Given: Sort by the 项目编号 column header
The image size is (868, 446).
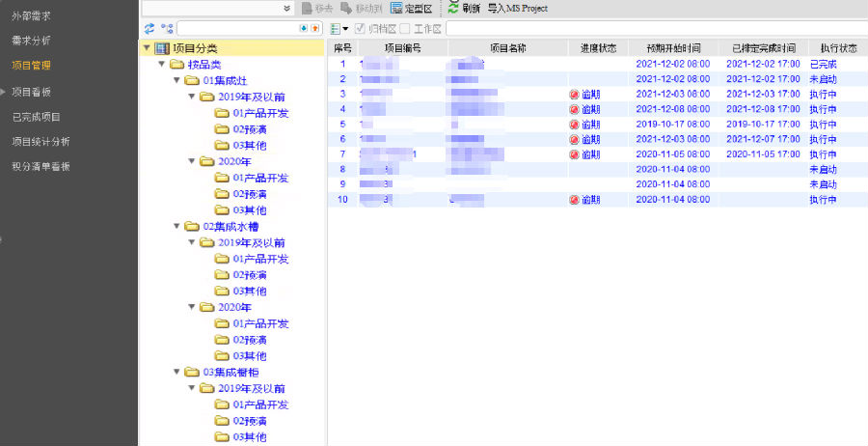Looking at the screenshot, I should [x=402, y=48].
